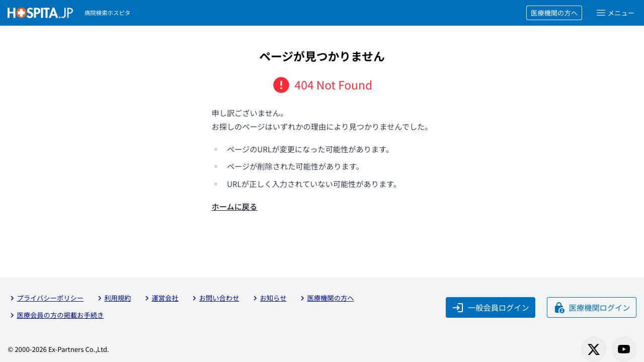Click the red error exclamation icon
The height and width of the screenshot is (362, 644).
click(281, 85)
